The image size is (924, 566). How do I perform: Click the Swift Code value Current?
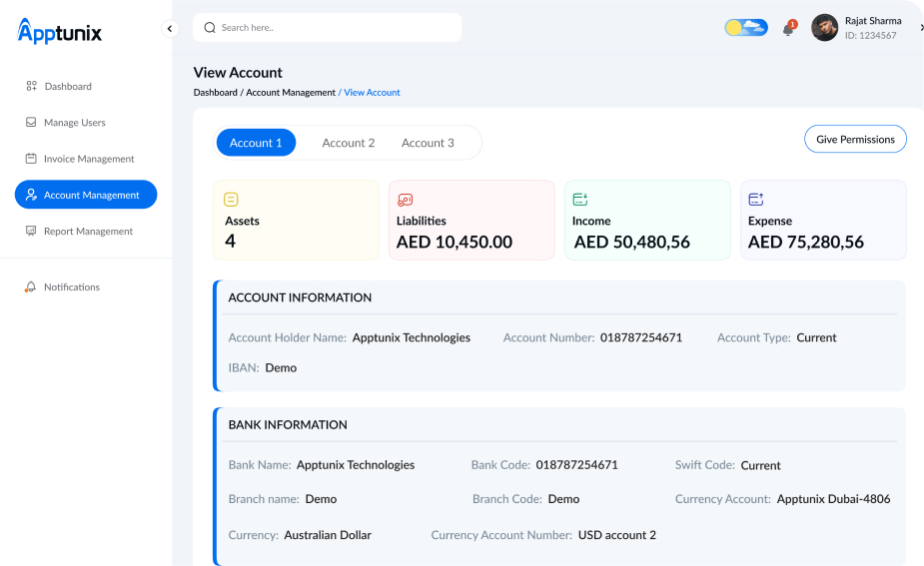click(760, 466)
